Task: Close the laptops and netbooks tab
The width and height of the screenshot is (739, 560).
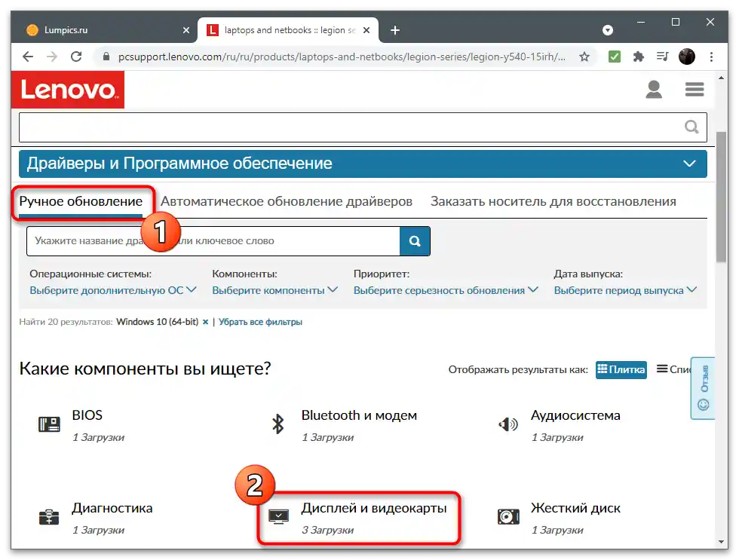Action: click(366, 30)
